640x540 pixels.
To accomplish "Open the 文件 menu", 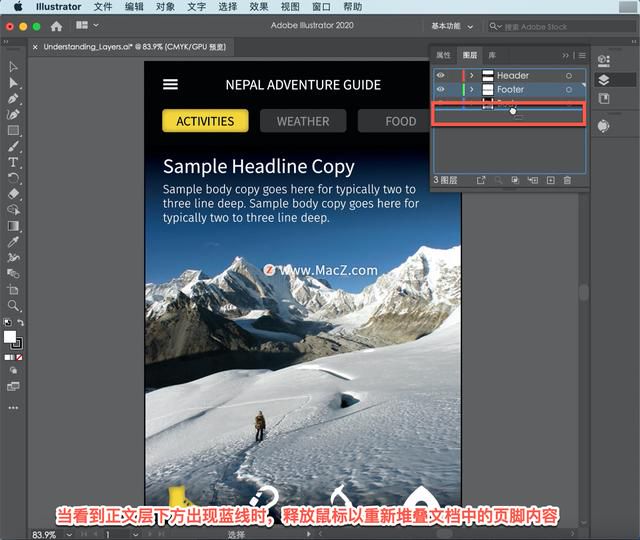I will pos(102,7).
